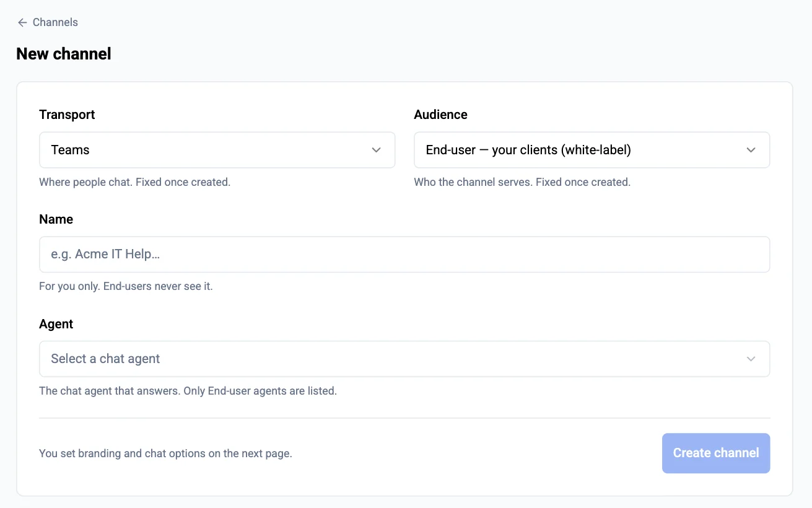Click the hint 'For you only. End-users never see it.'
Screen dimensions: 812x508
(126, 287)
